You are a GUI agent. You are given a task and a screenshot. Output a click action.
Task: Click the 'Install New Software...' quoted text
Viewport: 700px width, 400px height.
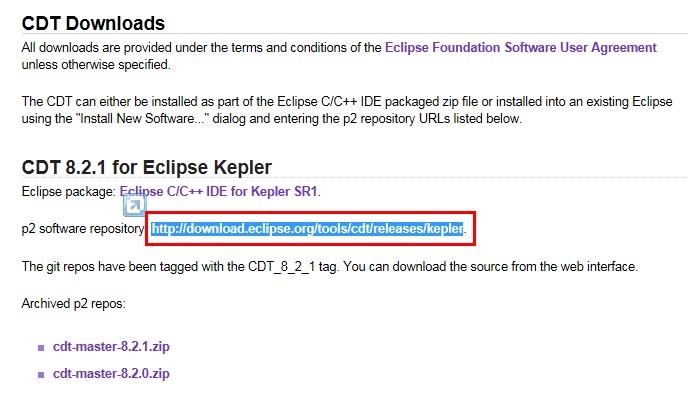click(x=142, y=119)
